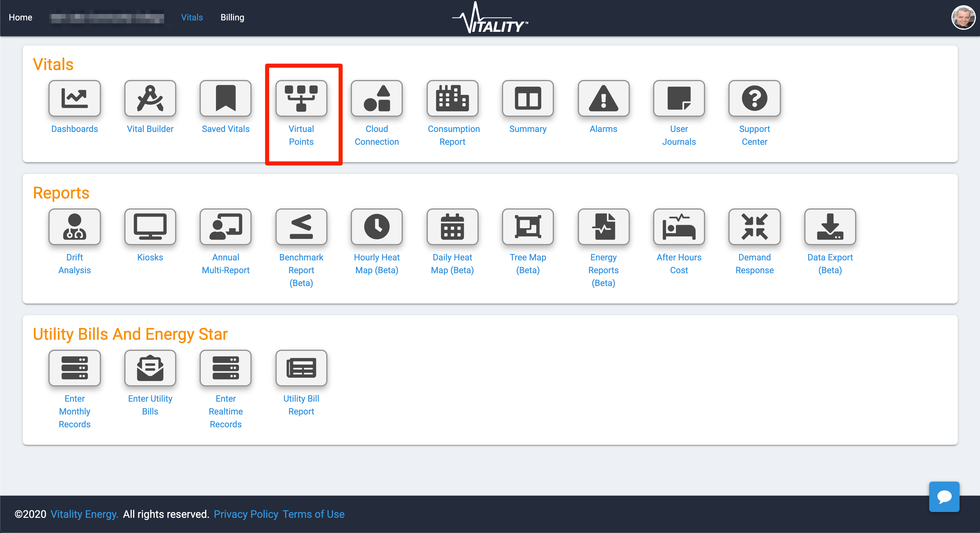This screenshot has height=533, width=980.
Task: Launch the Consumption Report
Action: [x=452, y=99]
